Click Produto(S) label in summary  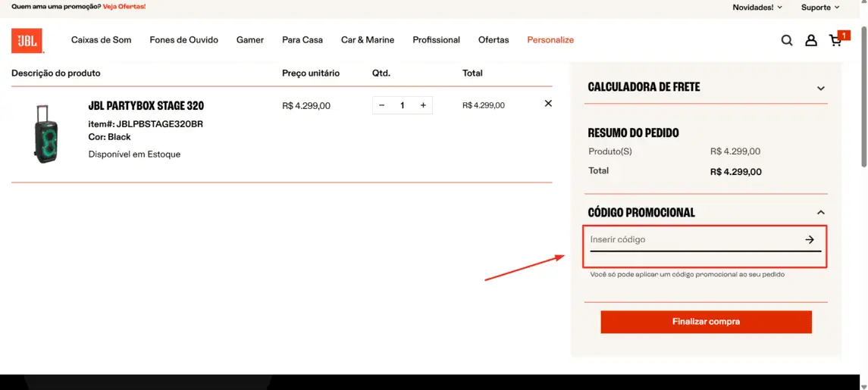610,151
